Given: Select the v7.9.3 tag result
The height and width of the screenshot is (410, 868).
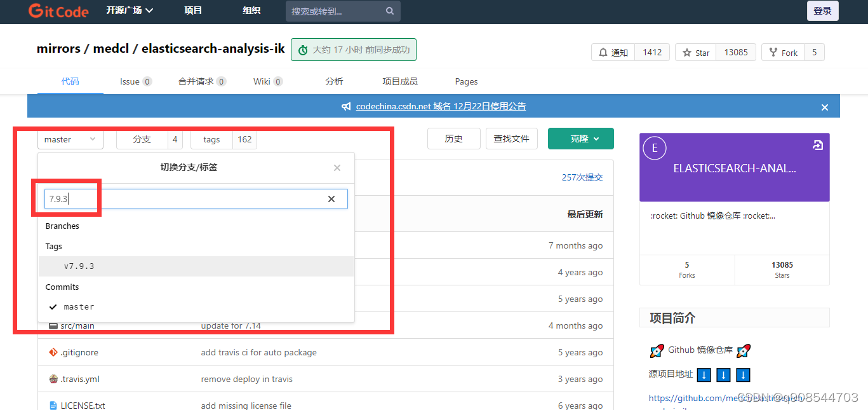Looking at the screenshot, I should 196,266.
